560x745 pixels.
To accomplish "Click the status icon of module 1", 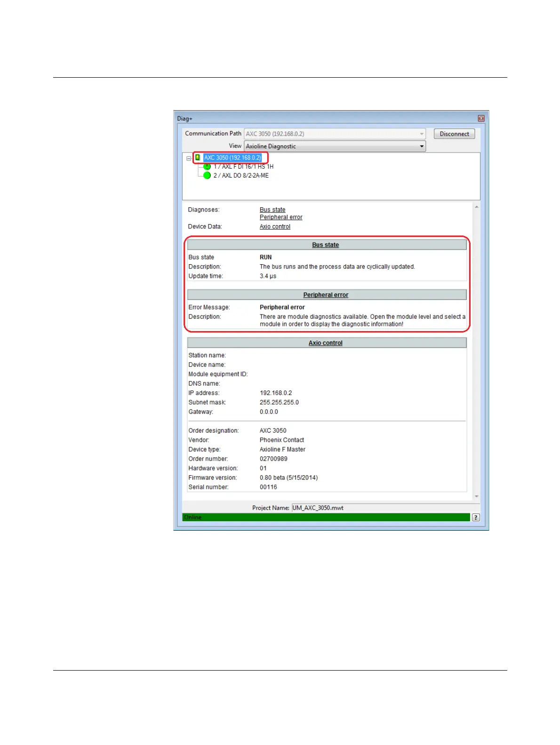I will (x=207, y=167).
